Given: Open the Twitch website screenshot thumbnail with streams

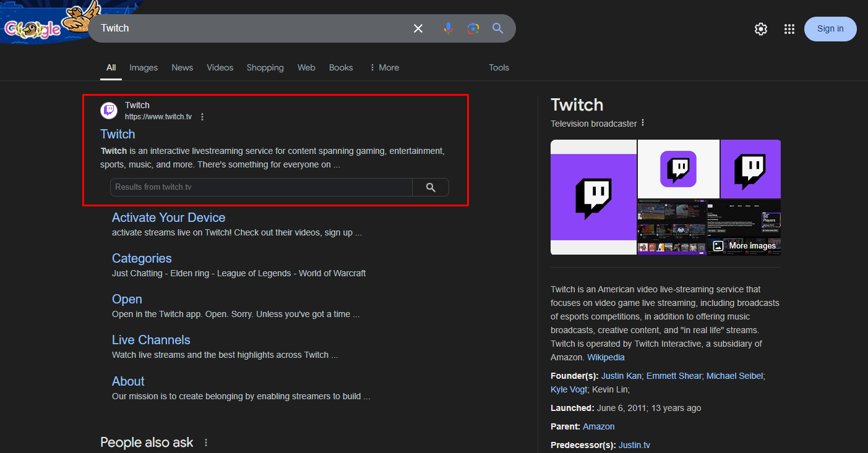Looking at the screenshot, I should pos(672,227).
